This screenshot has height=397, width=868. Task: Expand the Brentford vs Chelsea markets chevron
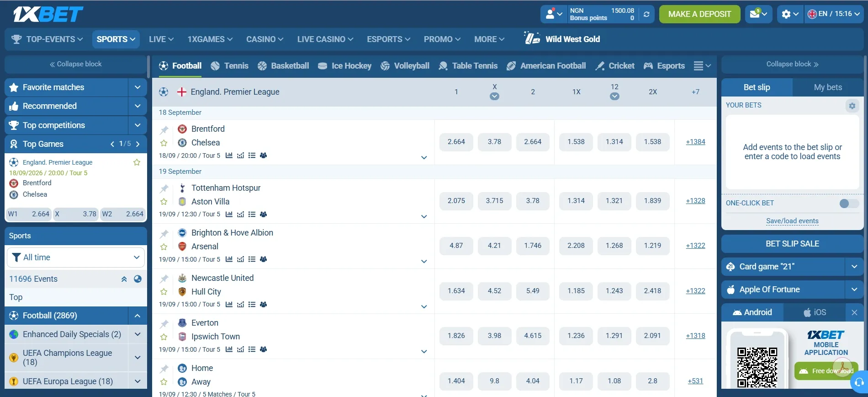[424, 158]
